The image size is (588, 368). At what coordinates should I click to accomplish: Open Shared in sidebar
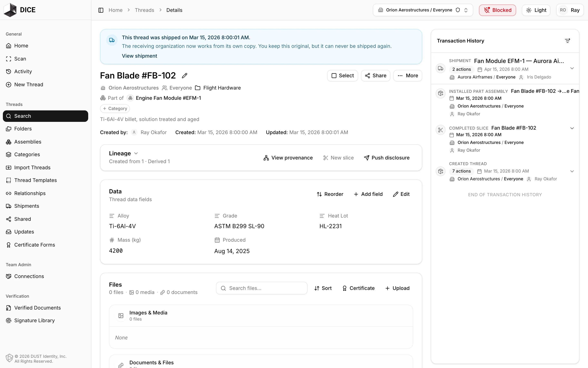(46, 219)
